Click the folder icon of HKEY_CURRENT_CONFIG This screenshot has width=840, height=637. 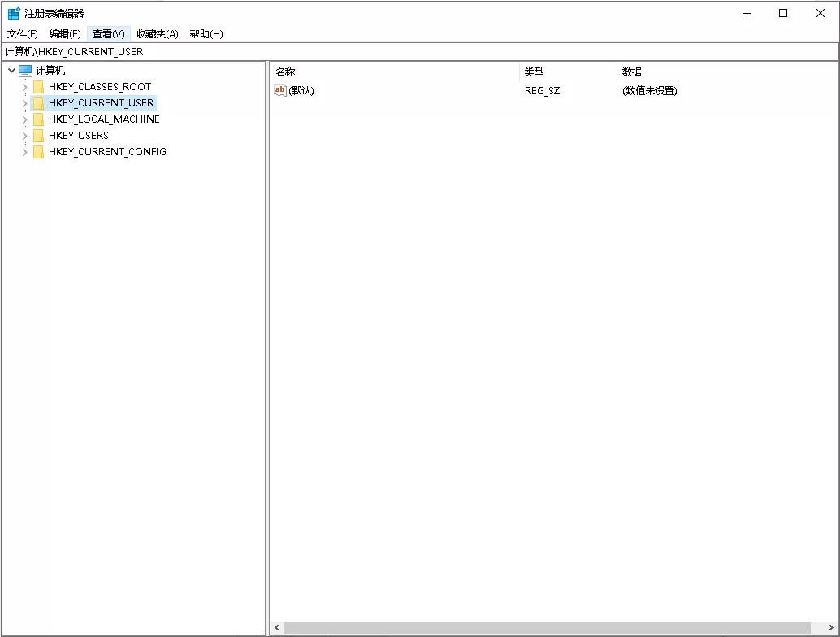point(38,151)
